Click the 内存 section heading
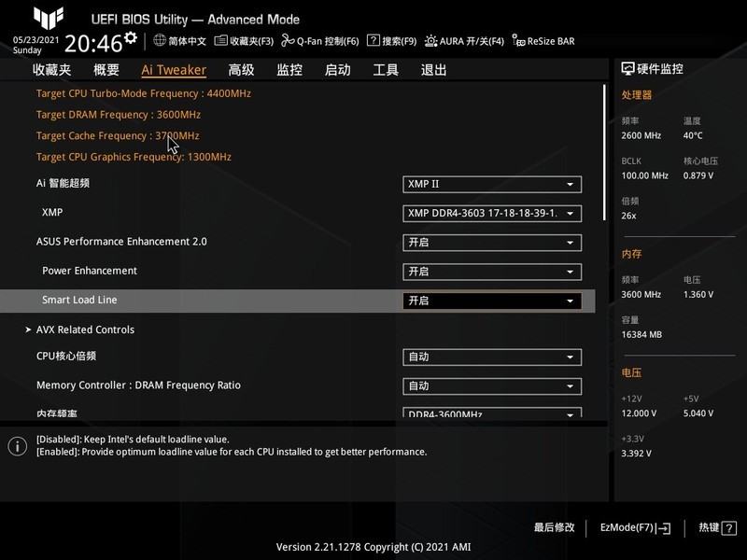747x560 pixels. click(x=631, y=254)
